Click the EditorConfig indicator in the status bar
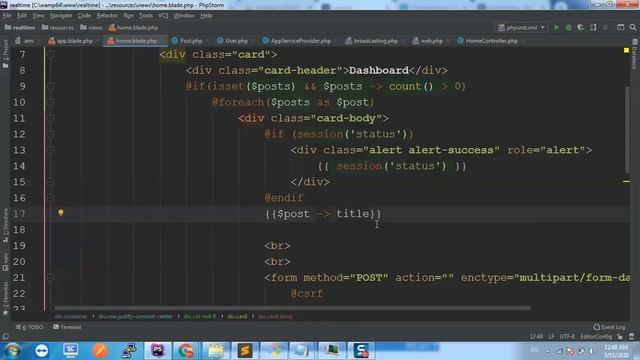Image resolution: width=640 pixels, height=360 pixels. tap(596, 336)
